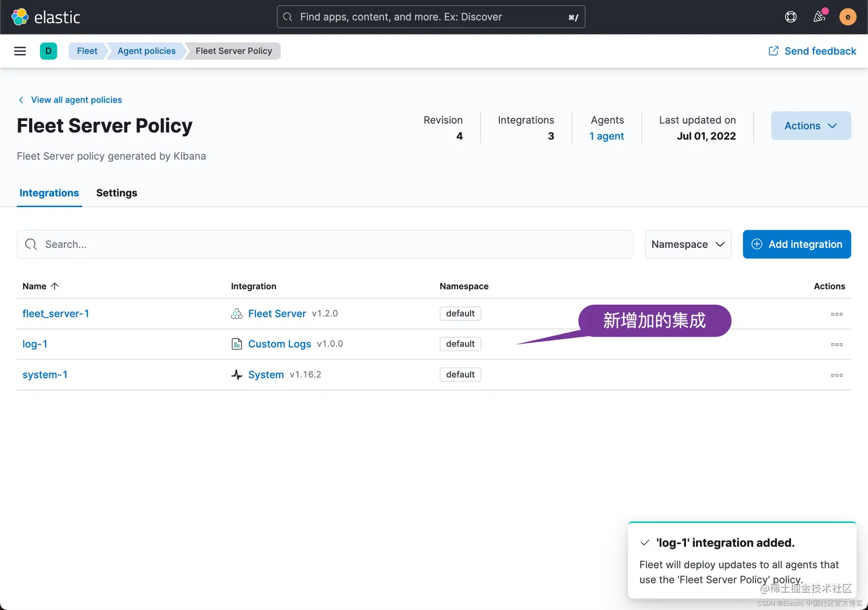This screenshot has width=868, height=610.
Task: Open the system-1 integration policy
Action: pos(45,375)
